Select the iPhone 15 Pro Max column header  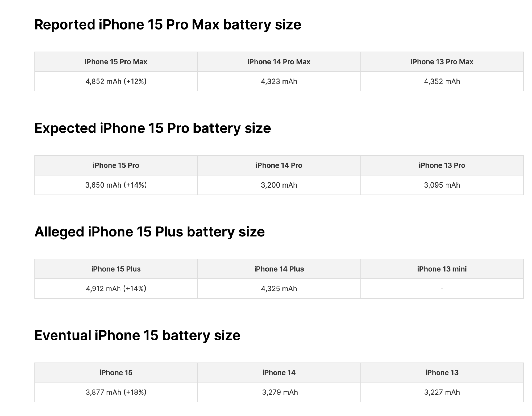[116, 62]
